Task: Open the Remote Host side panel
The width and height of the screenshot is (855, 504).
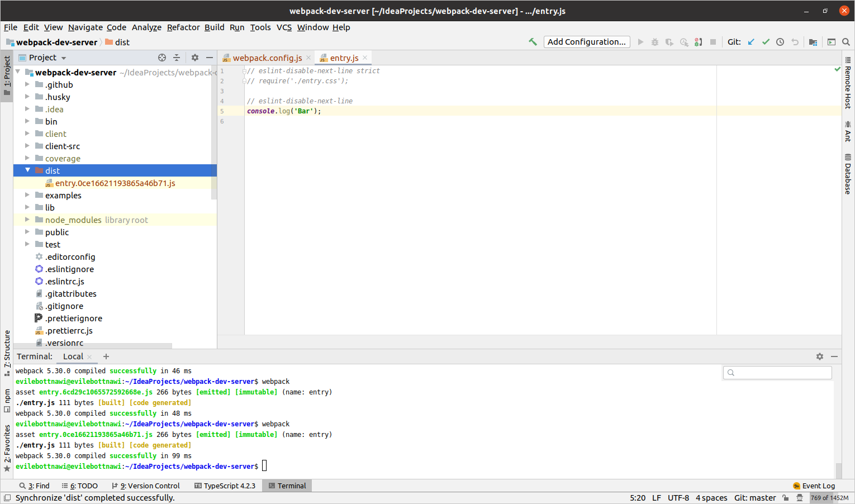Action: (x=848, y=83)
